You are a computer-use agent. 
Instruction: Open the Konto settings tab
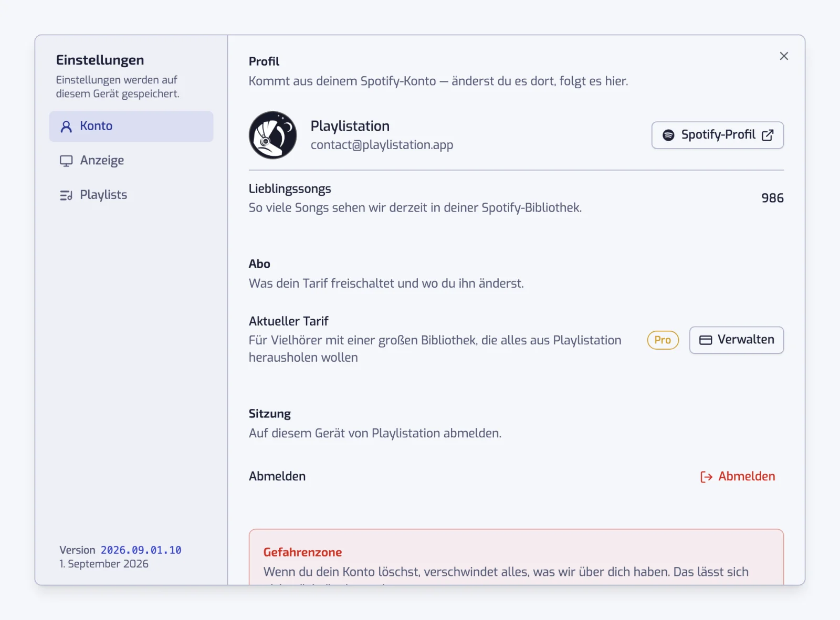[x=131, y=126]
